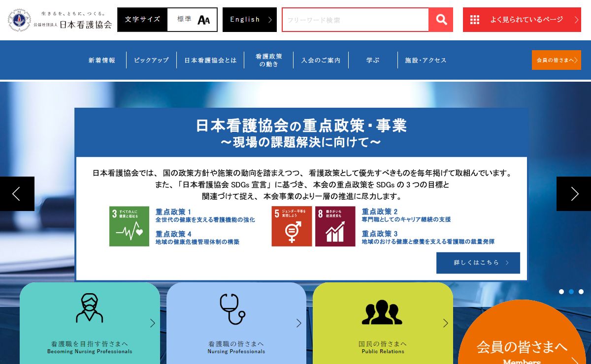Open the 学ぶ menu

coord(373,60)
